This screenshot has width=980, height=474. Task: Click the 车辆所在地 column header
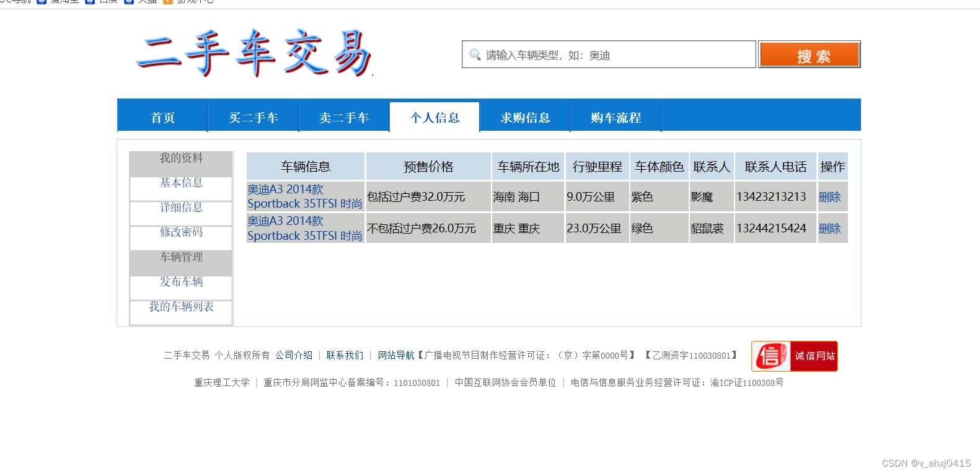(528, 166)
